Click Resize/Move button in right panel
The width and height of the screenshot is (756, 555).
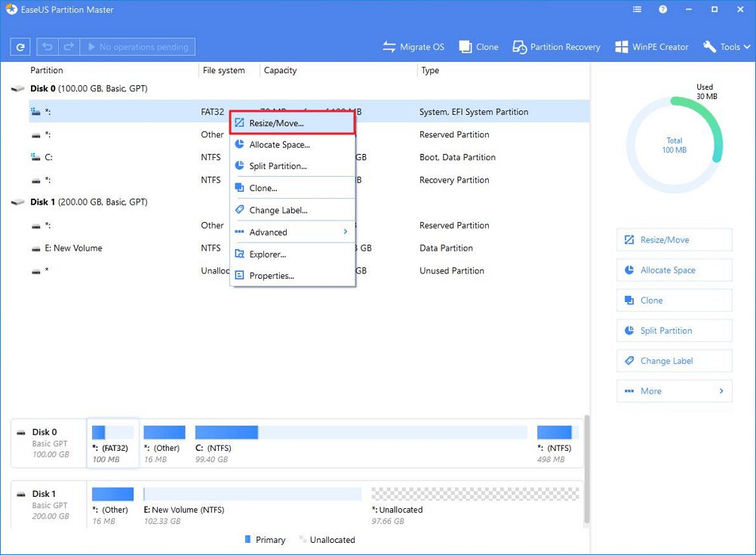[674, 240]
